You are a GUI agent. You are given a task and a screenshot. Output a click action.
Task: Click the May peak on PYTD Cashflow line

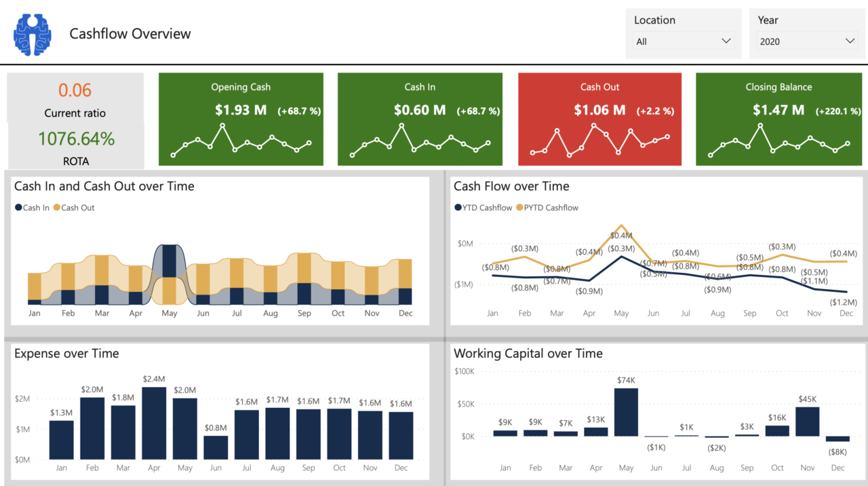(x=621, y=224)
